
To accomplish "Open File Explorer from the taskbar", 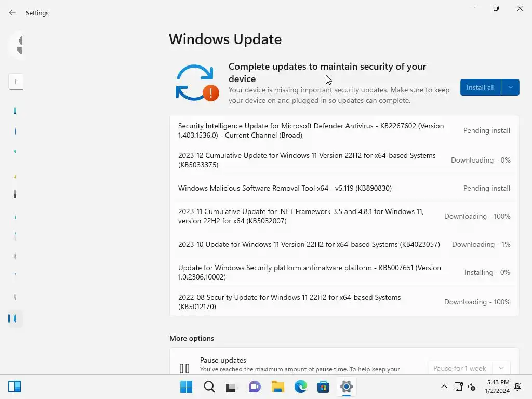I will [x=277, y=387].
